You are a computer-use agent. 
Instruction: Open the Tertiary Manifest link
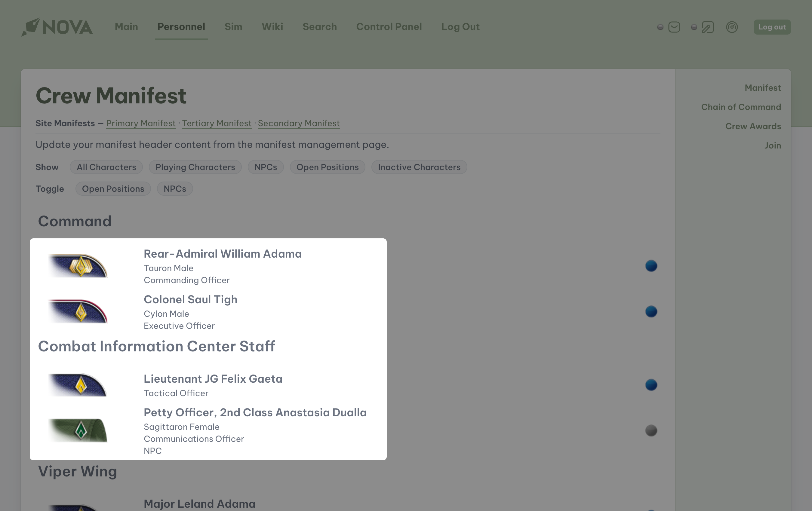217,123
